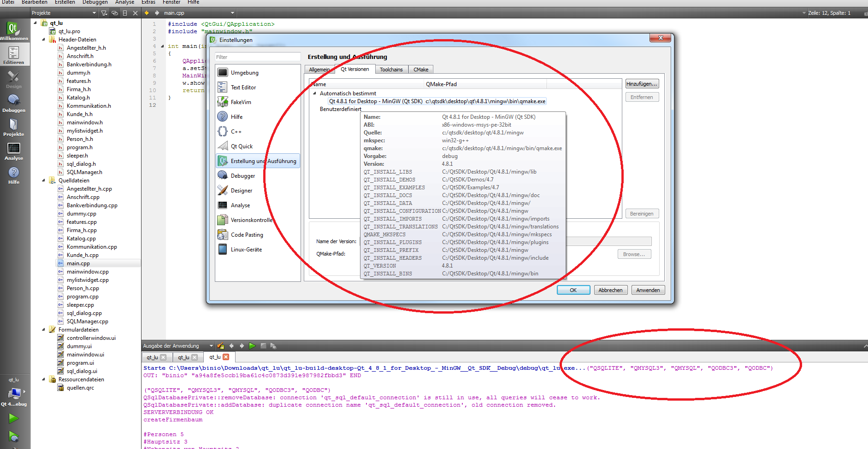
Task: Split the Projekte side panel
Action: [125, 13]
